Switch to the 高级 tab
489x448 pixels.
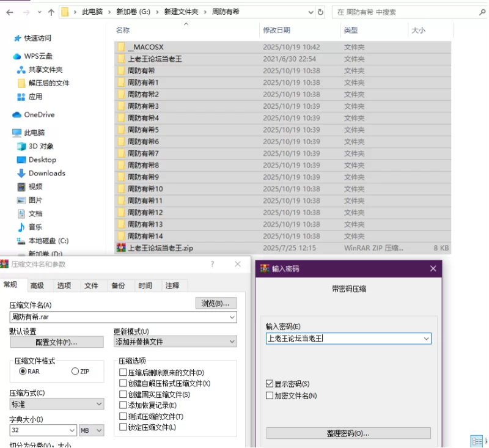click(x=37, y=285)
